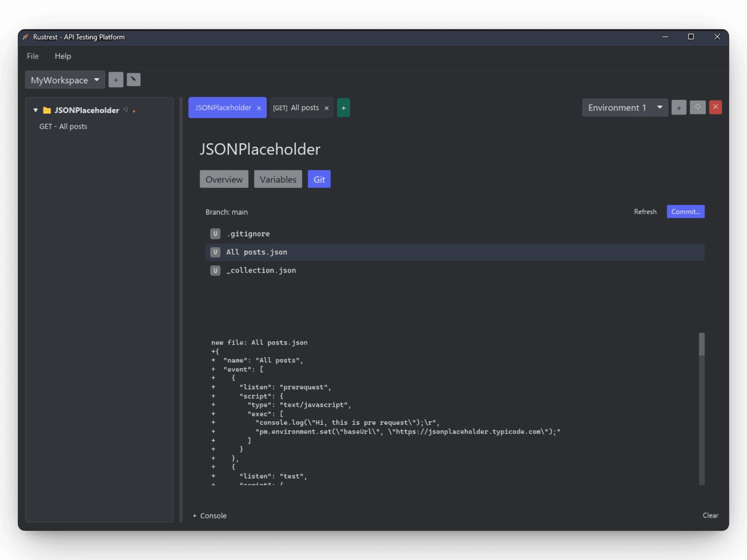Click the Branch: main label
Image resolution: width=747 pixels, height=560 pixels.
[x=226, y=212]
